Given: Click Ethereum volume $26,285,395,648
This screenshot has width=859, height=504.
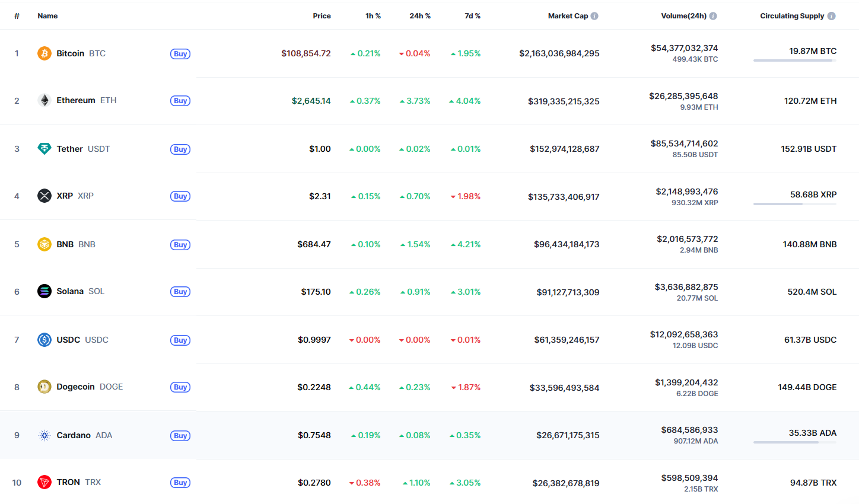Looking at the screenshot, I should point(683,96).
